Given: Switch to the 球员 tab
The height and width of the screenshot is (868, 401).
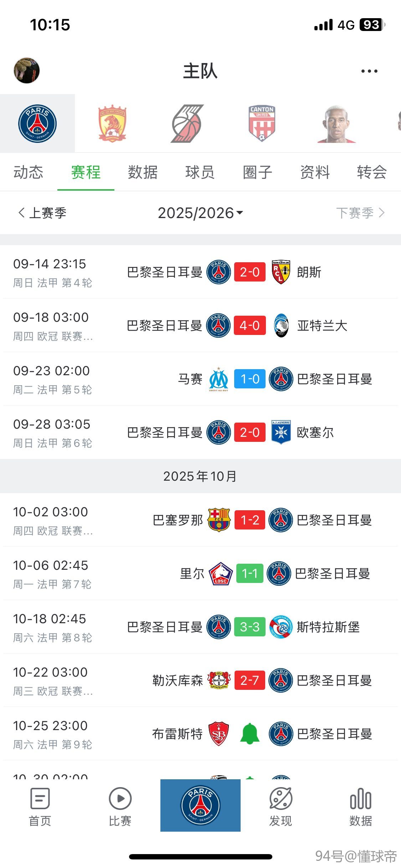Looking at the screenshot, I should click(200, 172).
